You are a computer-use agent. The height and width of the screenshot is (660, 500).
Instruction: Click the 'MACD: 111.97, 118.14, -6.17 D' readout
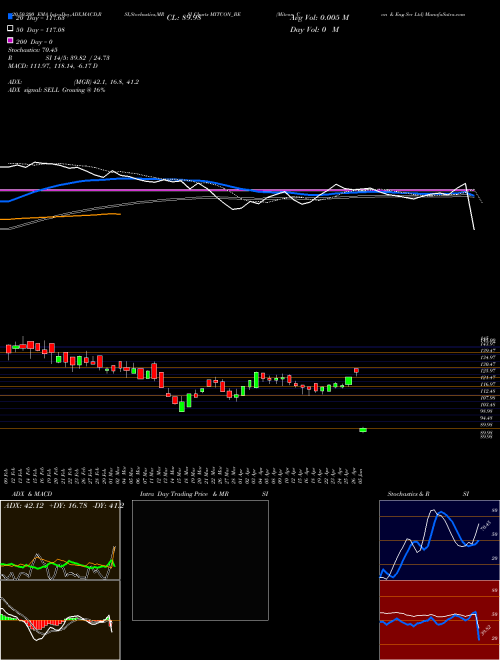[53, 66]
